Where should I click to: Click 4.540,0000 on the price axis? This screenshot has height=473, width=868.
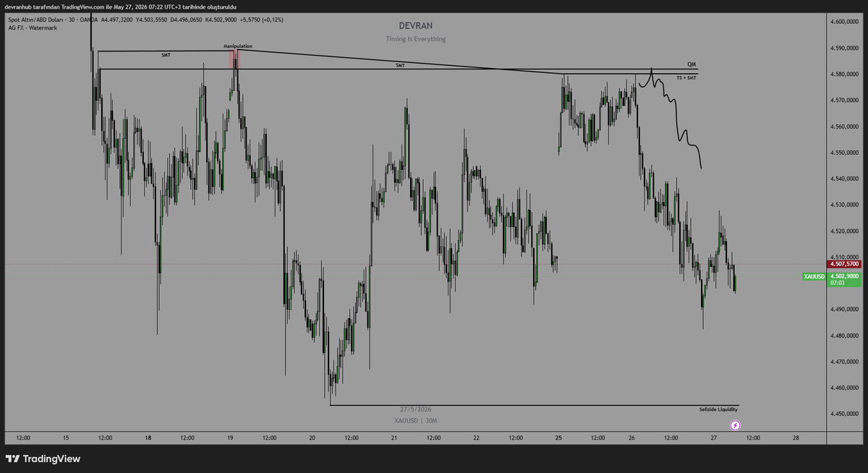pos(844,179)
